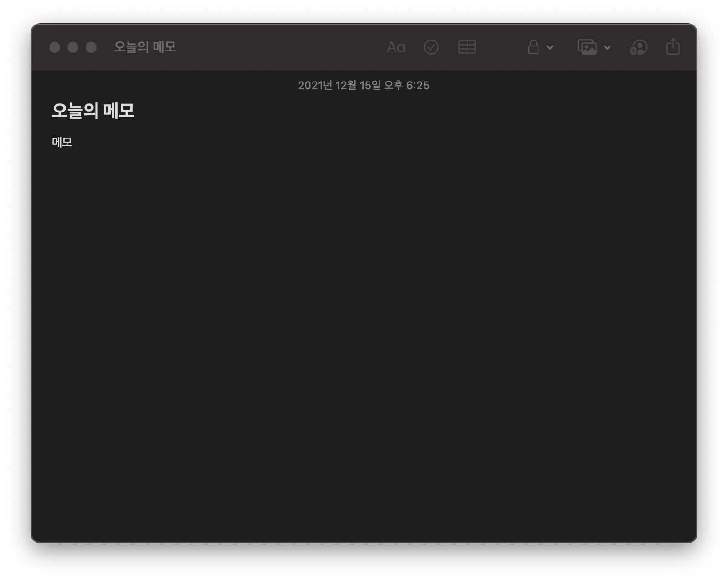The width and height of the screenshot is (728, 581).
Task: Add people to note via collaborate icon
Action: pyautogui.click(x=638, y=47)
